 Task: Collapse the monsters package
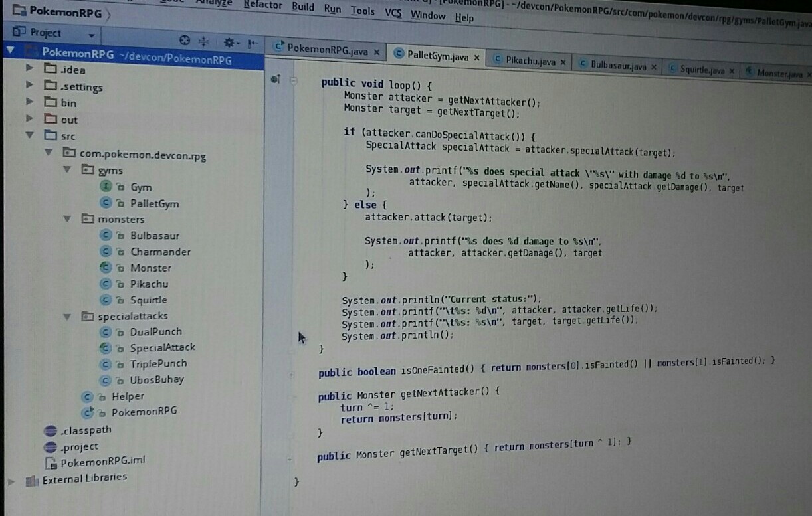66,218
